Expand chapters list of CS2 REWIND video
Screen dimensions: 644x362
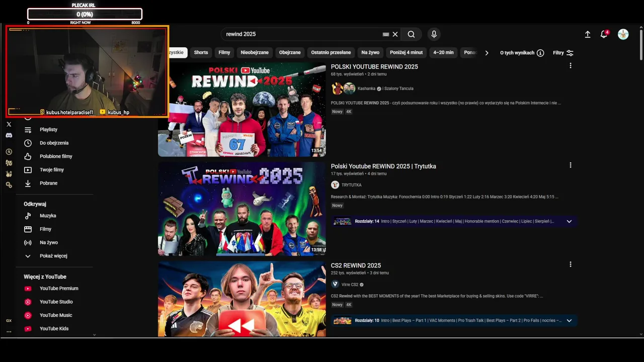(569, 321)
